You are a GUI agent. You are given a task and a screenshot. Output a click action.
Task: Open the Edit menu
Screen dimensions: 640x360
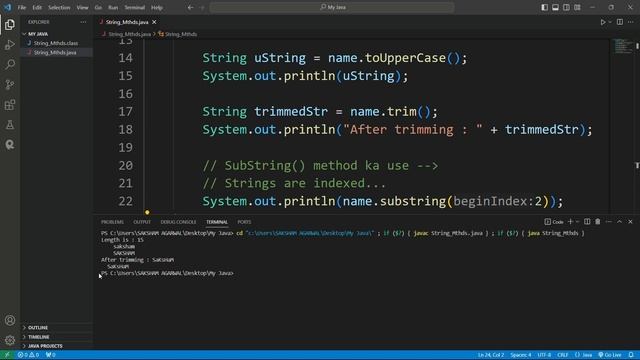[x=37, y=7]
